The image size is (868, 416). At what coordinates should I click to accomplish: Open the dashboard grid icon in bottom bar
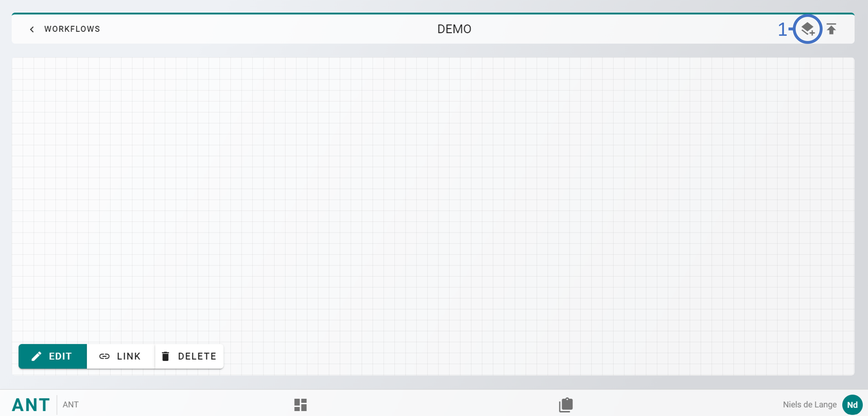[300, 405]
